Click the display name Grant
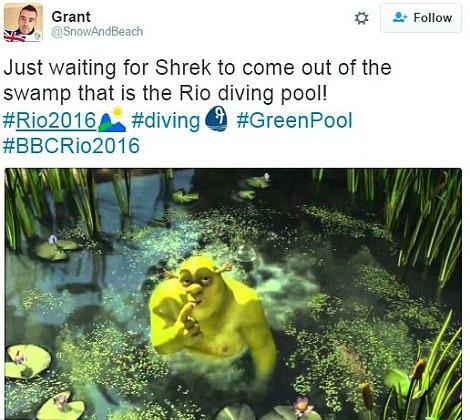This screenshot has width=470, height=420. pos(71,17)
